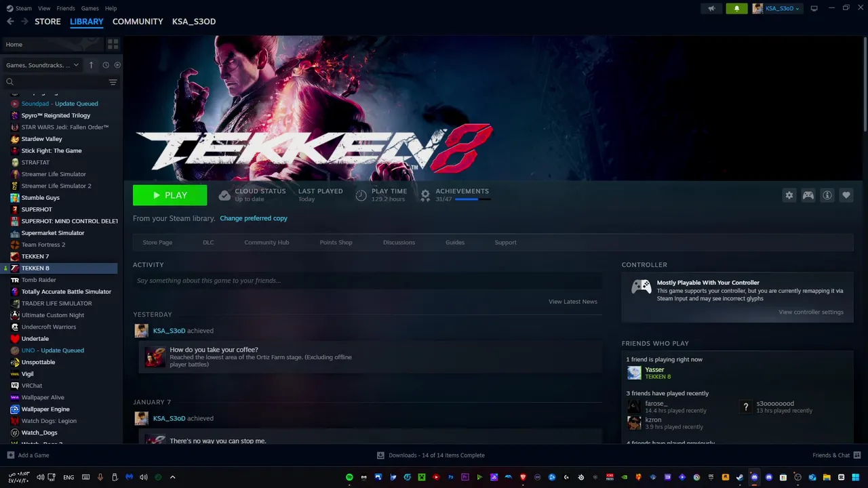
Task: Open the KSA_S3OD profile tab
Action: point(194,22)
